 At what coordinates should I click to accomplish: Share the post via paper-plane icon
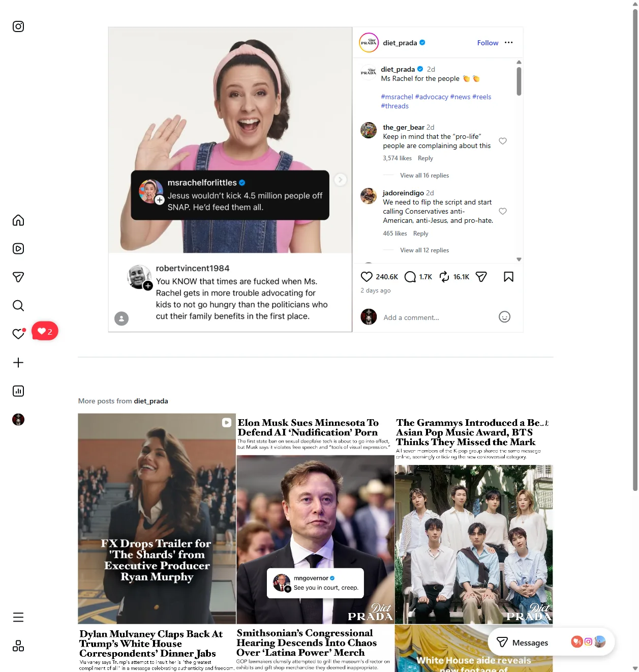pos(481,277)
